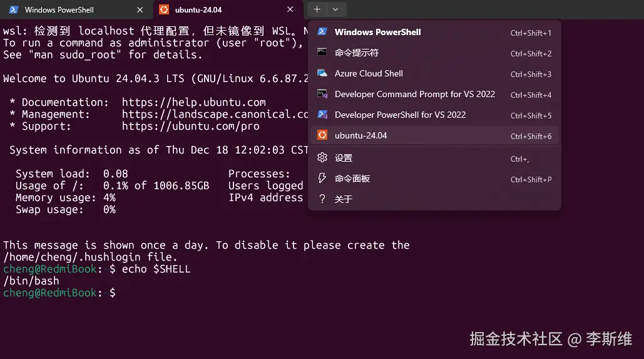Screen dimensions: 644x359
Task: Click the ubuntu-24.04 icon in the dropdown menu
Action: [x=322, y=135]
